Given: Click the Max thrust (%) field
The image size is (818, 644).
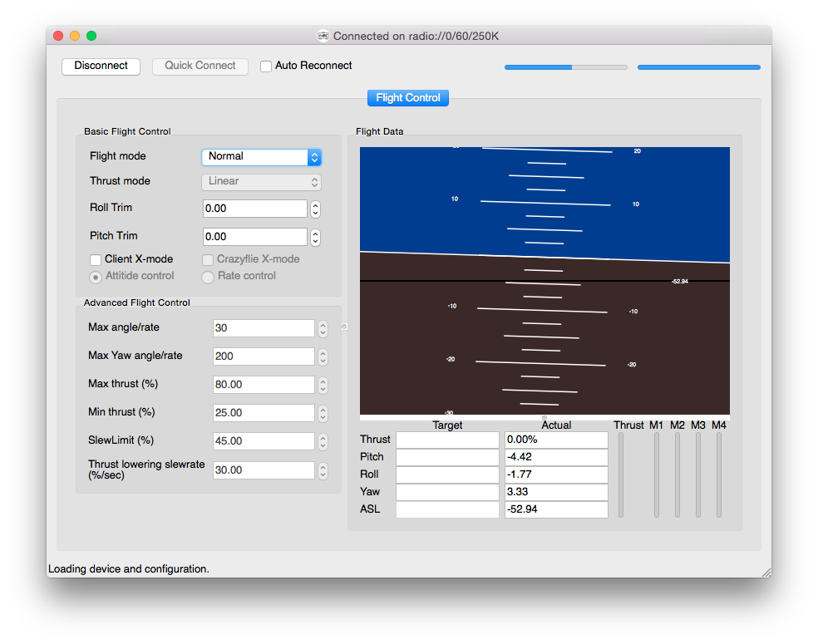Looking at the screenshot, I should (x=264, y=384).
